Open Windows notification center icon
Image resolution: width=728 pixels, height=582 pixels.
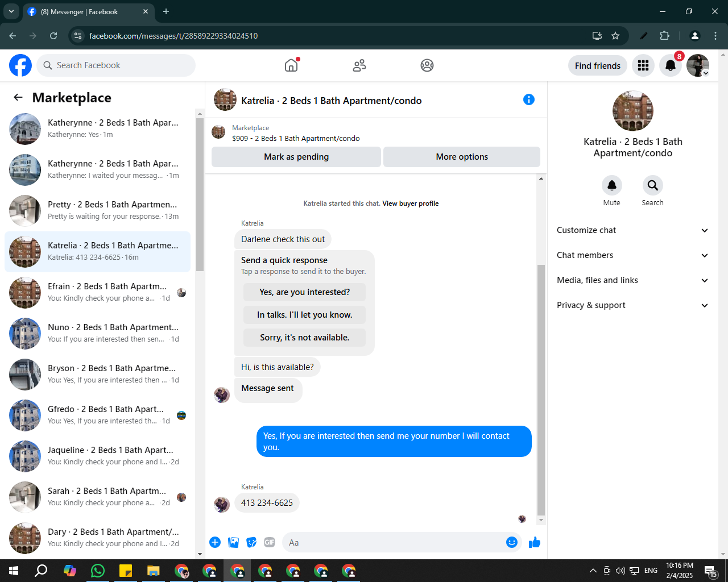711,571
